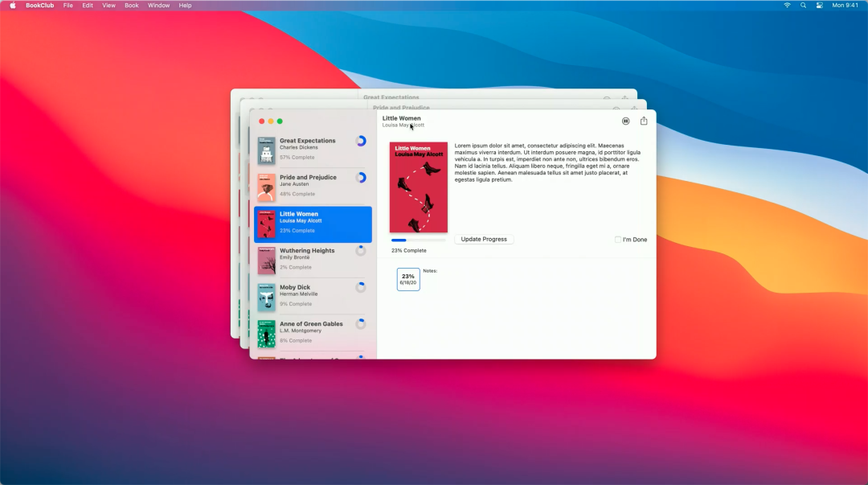
Task: Click 'Charles Dickens' author text
Action: point(298,147)
